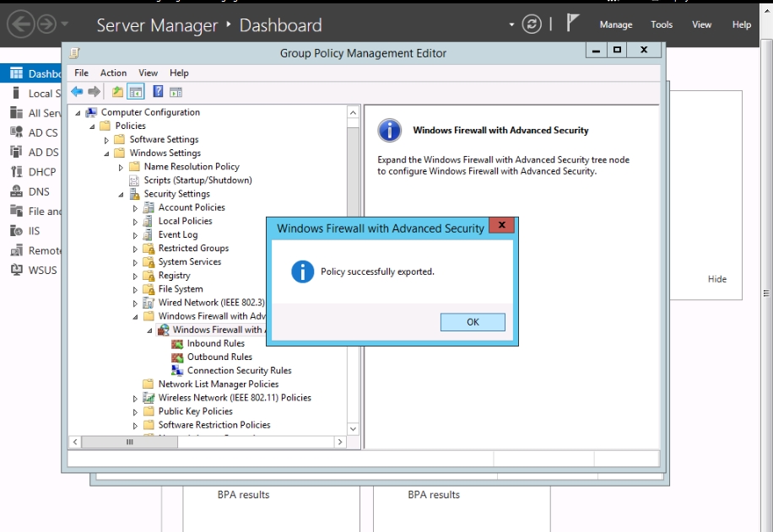
Task: Click the Security Settings padlock folder icon
Action: (x=134, y=194)
